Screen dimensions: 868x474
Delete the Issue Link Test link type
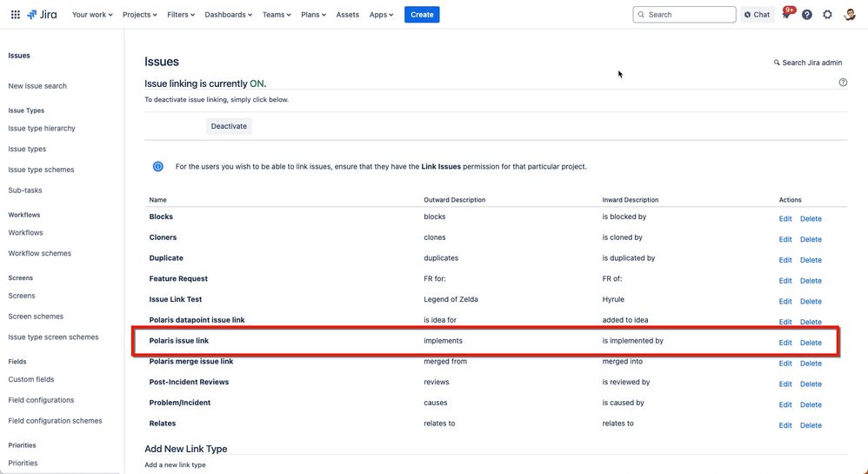pos(811,301)
